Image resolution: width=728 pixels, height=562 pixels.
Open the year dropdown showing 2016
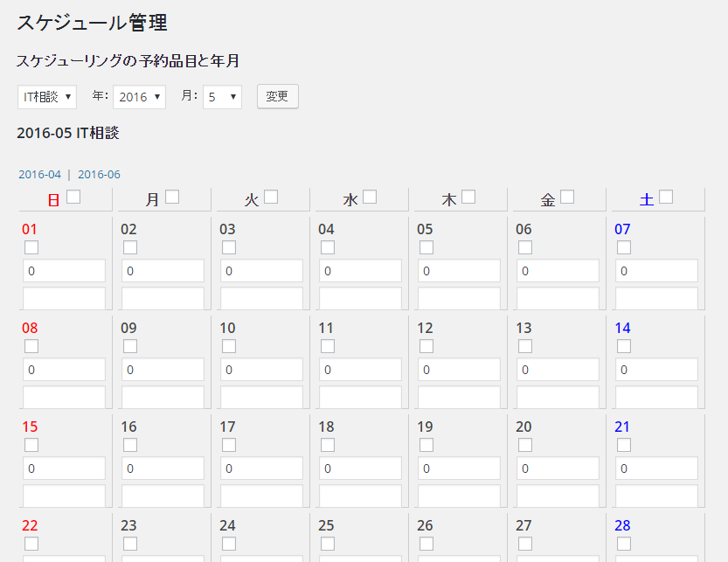139,97
